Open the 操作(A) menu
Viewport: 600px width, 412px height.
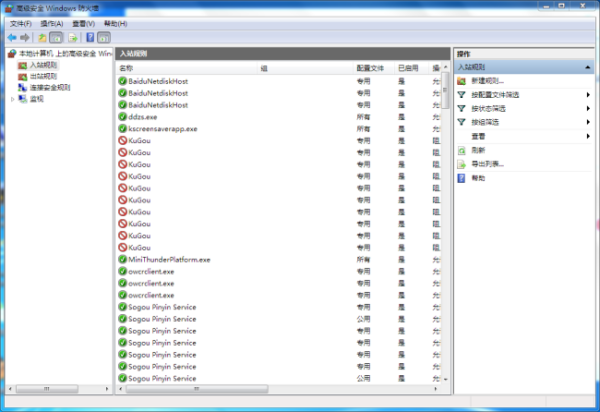click(52, 24)
